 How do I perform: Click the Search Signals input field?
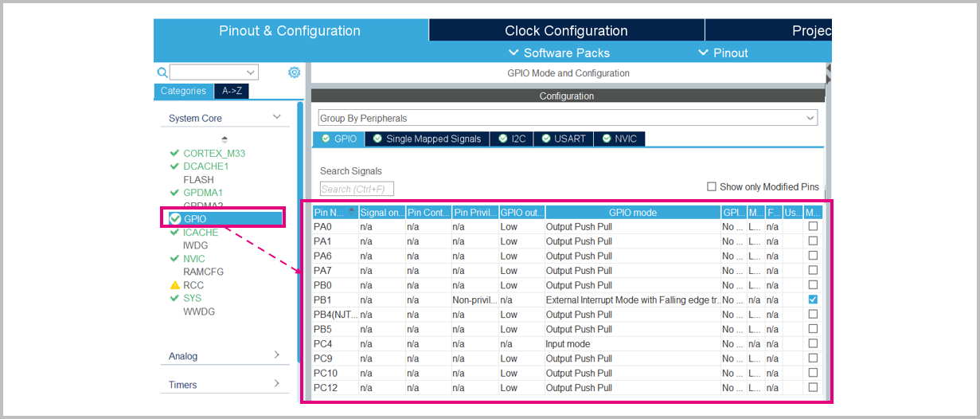point(357,189)
